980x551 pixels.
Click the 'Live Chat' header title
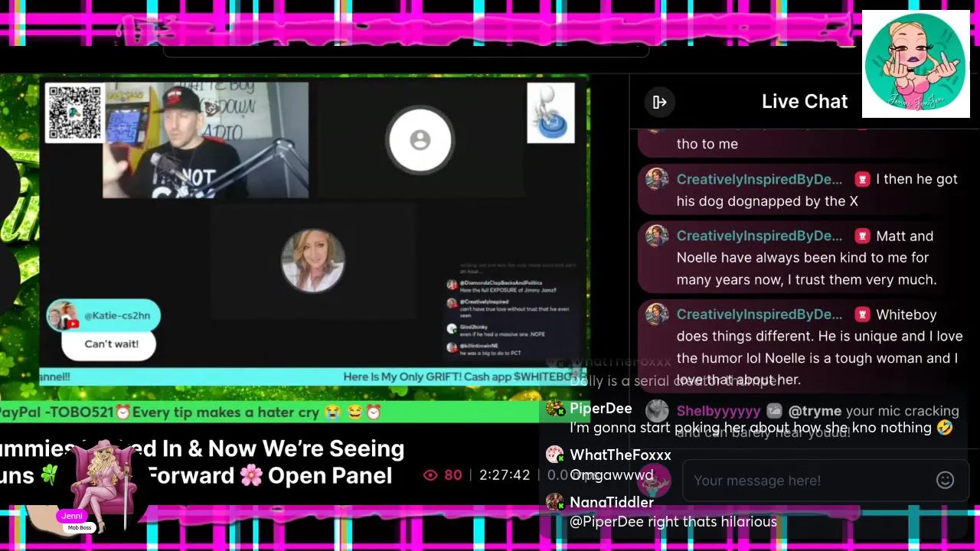tap(805, 101)
